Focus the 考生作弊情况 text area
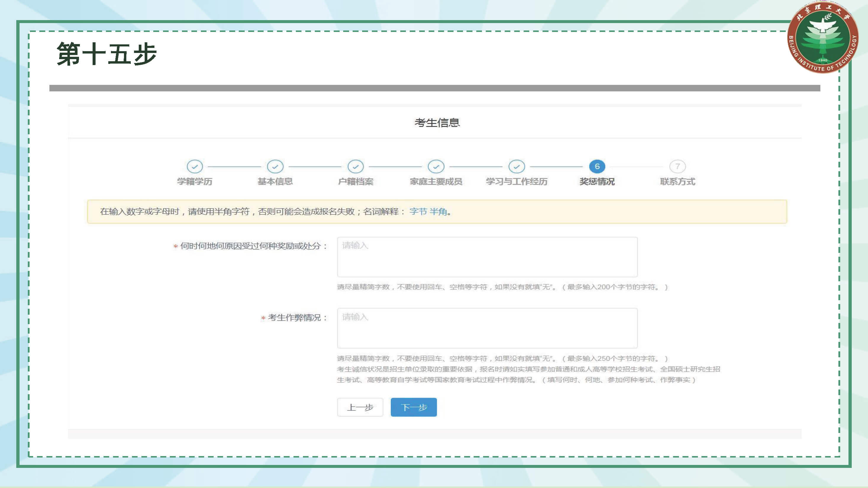The image size is (868, 488). point(487,328)
